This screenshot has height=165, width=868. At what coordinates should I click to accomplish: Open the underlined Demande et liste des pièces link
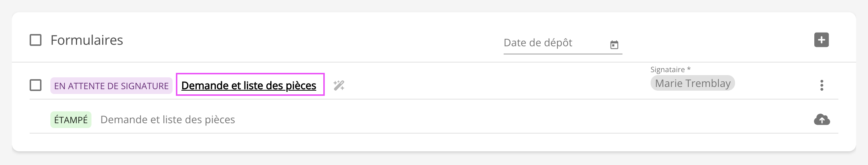click(248, 85)
